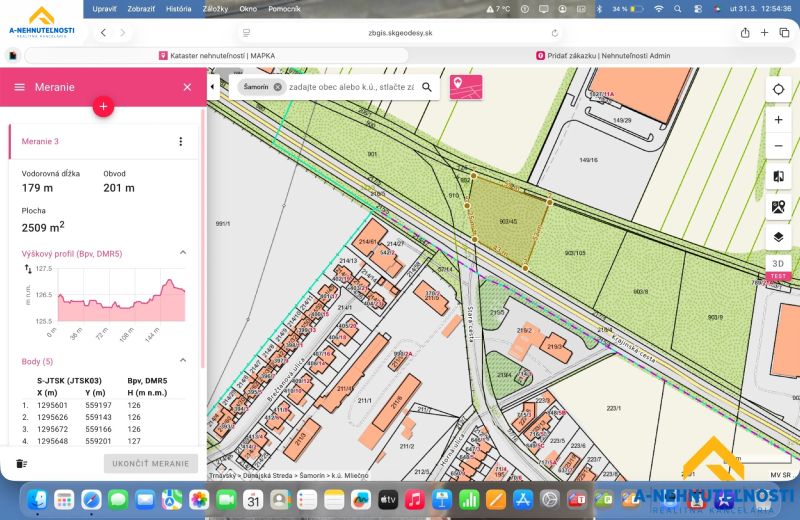Show the Safari tab overview

(x=784, y=33)
